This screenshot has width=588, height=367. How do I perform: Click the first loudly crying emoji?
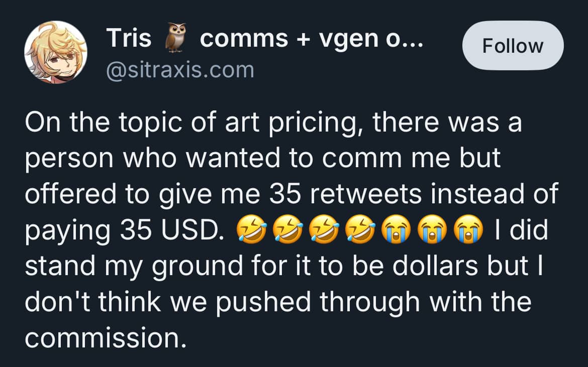pos(396,230)
